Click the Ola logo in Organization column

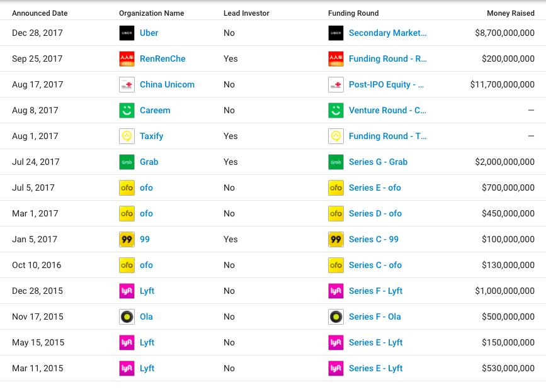click(127, 316)
